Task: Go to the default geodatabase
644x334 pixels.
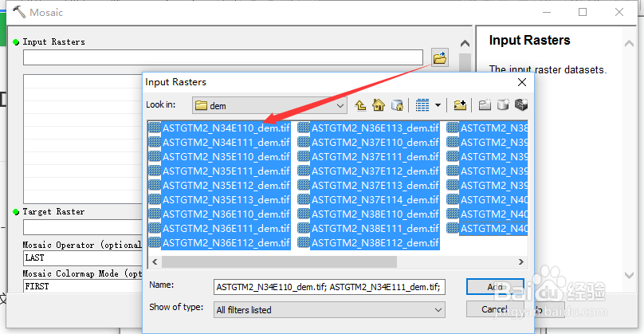Action: [397, 105]
